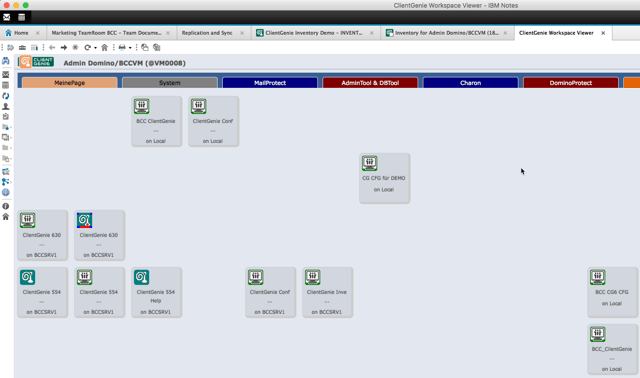
Task: Click the Admin Domino/BCCVM (@VM0008) heading
Action: [x=124, y=63]
